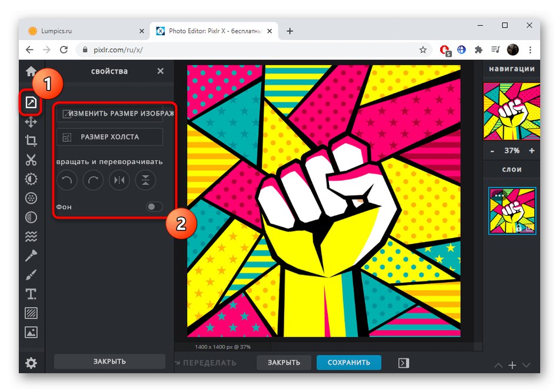
Task: Open the settings gear in sidebar
Action: click(x=31, y=363)
